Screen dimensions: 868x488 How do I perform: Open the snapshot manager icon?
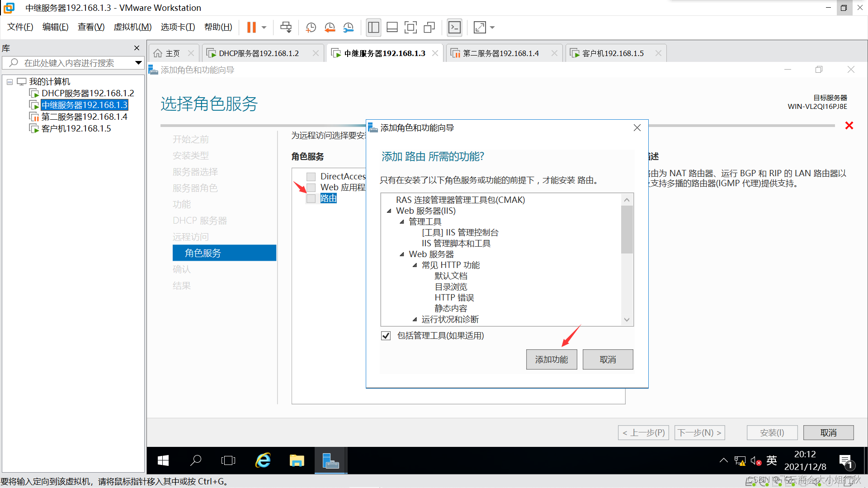click(348, 28)
